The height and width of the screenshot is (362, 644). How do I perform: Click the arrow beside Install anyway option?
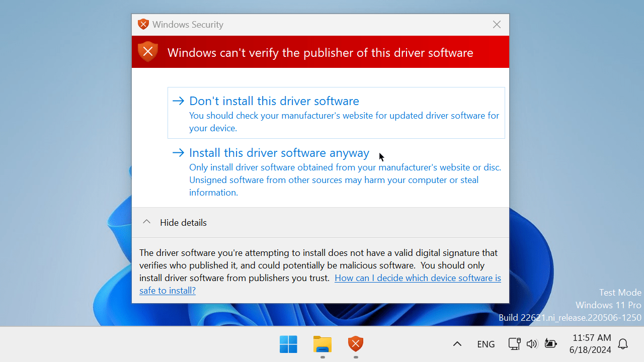coord(178,153)
